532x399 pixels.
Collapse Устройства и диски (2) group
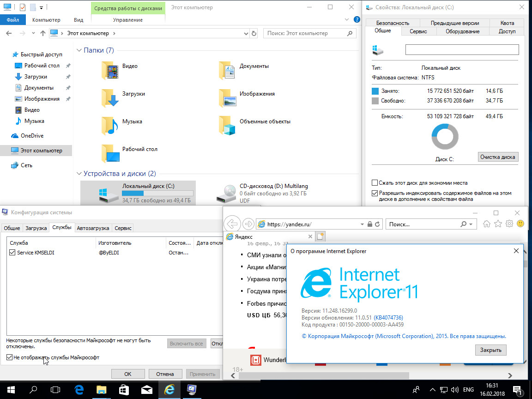coord(79,173)
